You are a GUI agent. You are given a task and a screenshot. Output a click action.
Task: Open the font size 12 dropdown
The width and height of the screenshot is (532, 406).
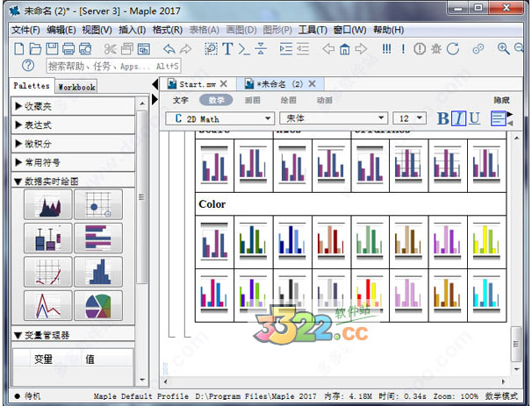[x=409, y=118]
